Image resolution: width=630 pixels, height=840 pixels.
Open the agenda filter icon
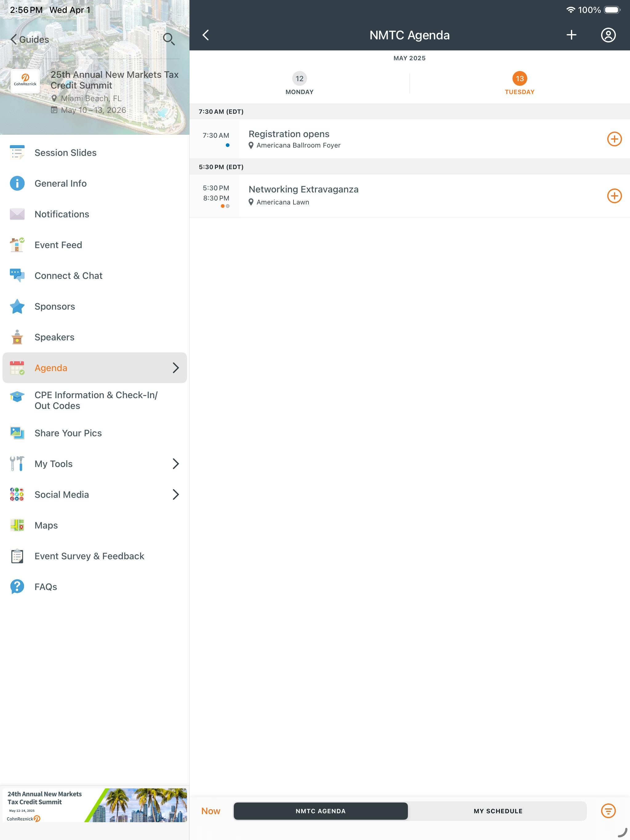point(608,811)
